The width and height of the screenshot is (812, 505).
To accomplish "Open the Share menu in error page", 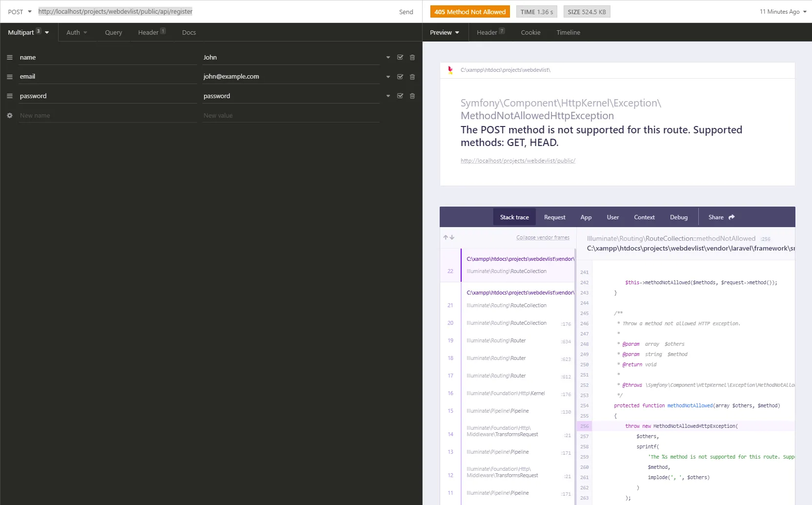I will [721, 217].
